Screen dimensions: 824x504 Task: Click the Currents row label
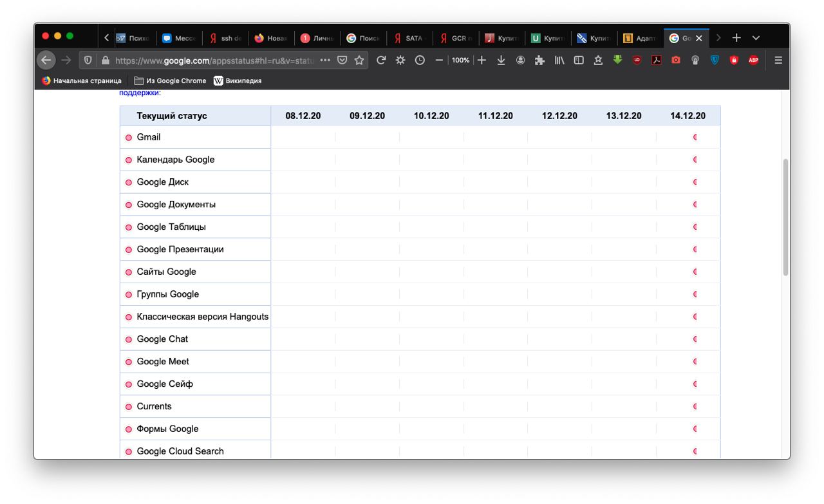154,407
